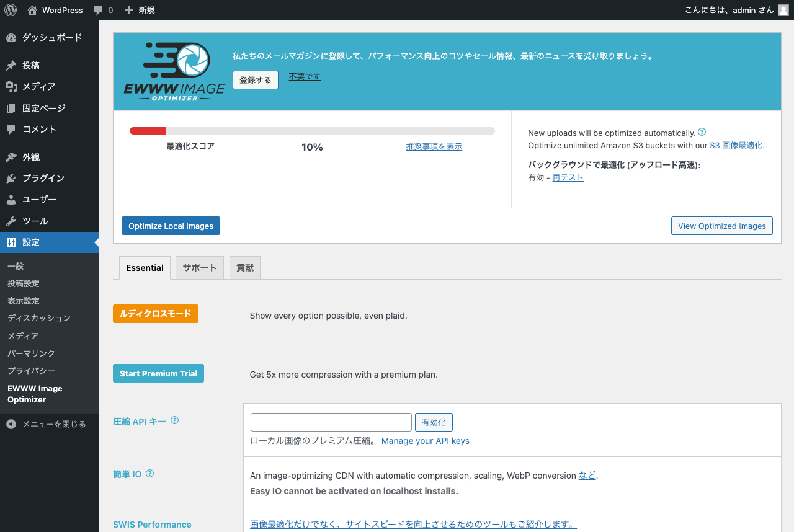The height and width of the screenshot is (532, 794).
Task: Open the sidebar メディア icon below 投稿
Action: 11,87
